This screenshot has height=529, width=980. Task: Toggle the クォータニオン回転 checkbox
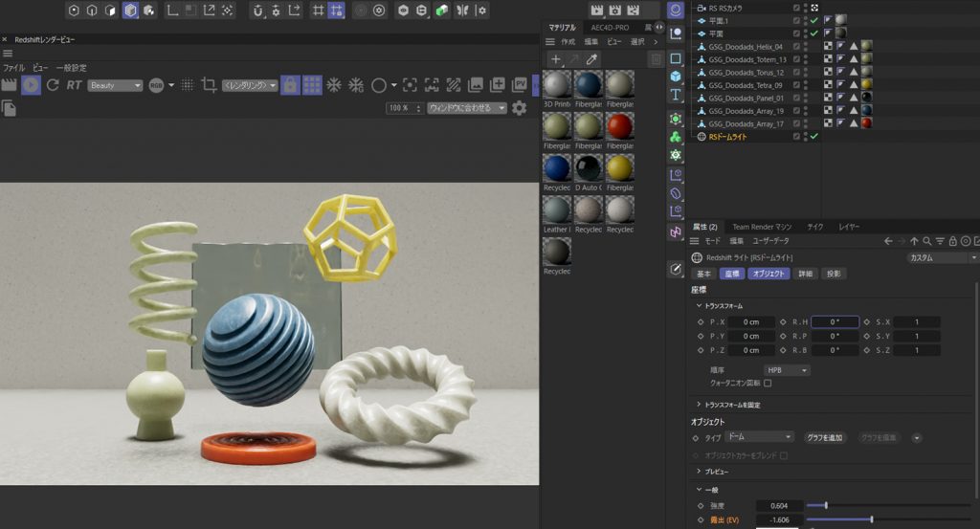768,383
